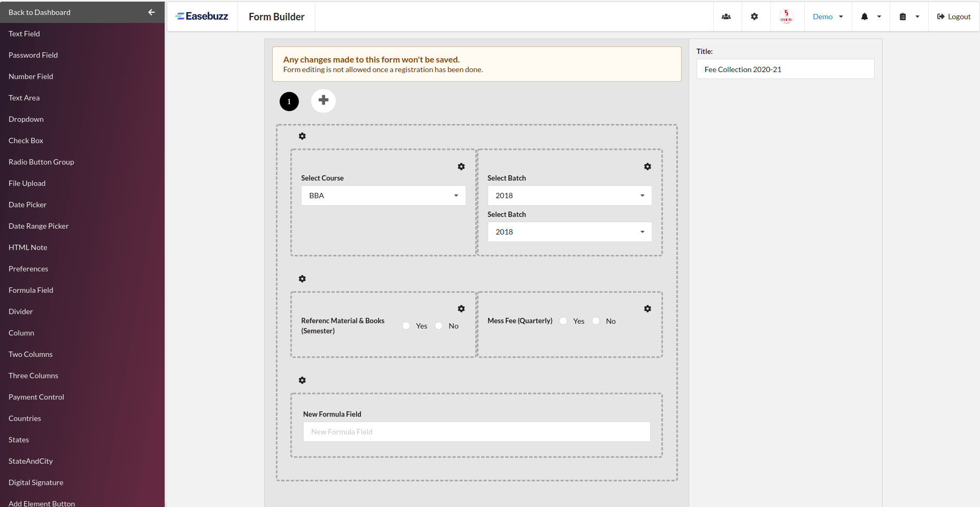Click the Form Builder heading
The width and height of the screenshot is (980, 507).
coord(276,17)
